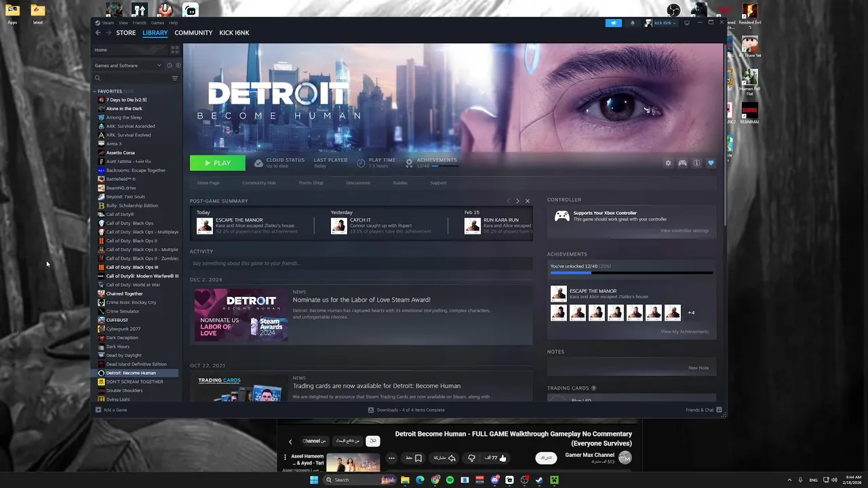This screenshot has height=488, width=868.
Task: Open game info icon for Detroit
Action: tap(696, 163)
